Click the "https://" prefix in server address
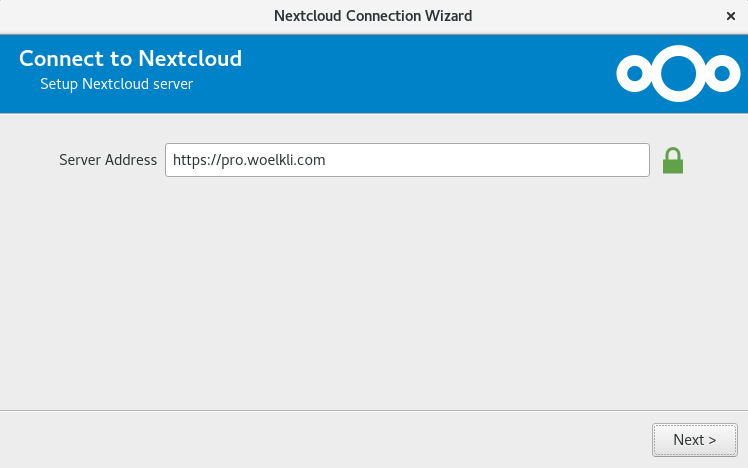The image size is (748, 468). (197, 160)
